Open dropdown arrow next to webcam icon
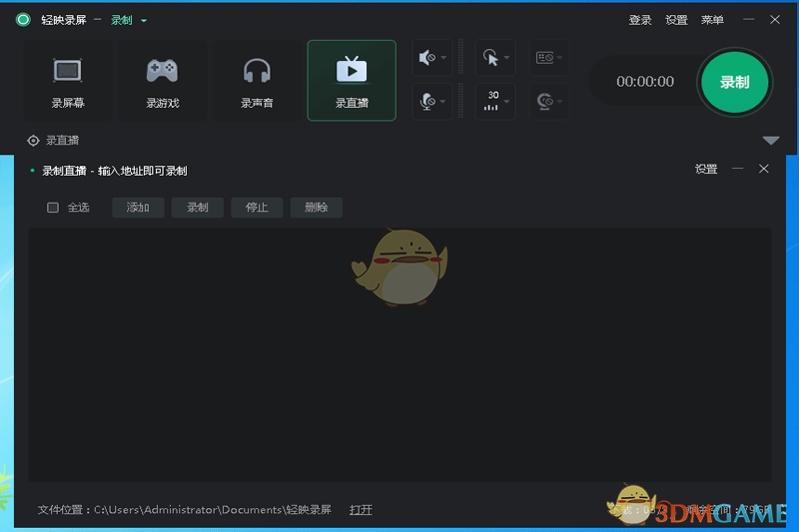 (559, 101)
